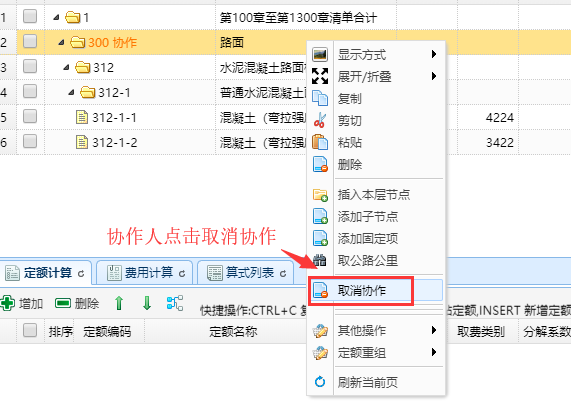This screenshot has height=401, width=571.
Task: Click the green down arrow icon
Action: 147,303
